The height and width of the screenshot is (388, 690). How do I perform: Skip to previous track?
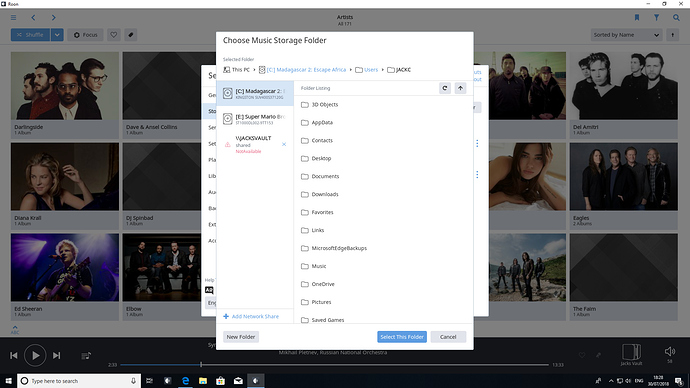pyautogui.click(x=14, y=355)
